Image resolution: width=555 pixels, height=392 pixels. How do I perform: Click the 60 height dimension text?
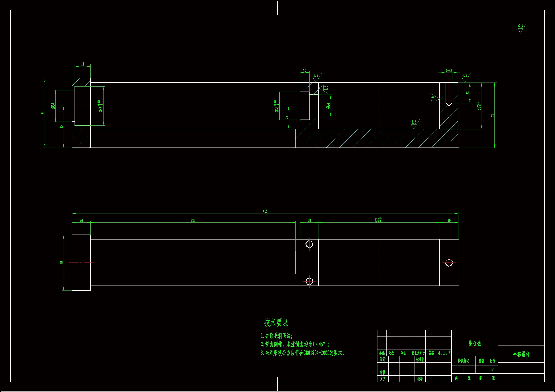(x=62, y=263)
